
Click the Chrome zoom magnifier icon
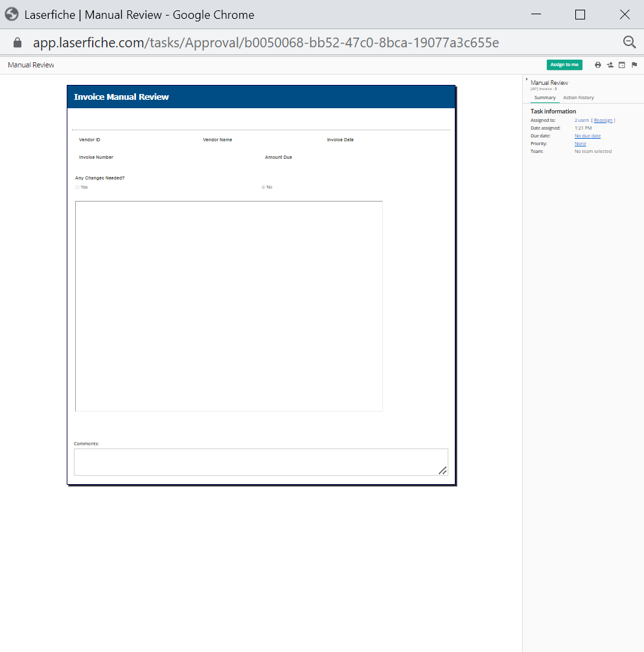pos(630,42)
